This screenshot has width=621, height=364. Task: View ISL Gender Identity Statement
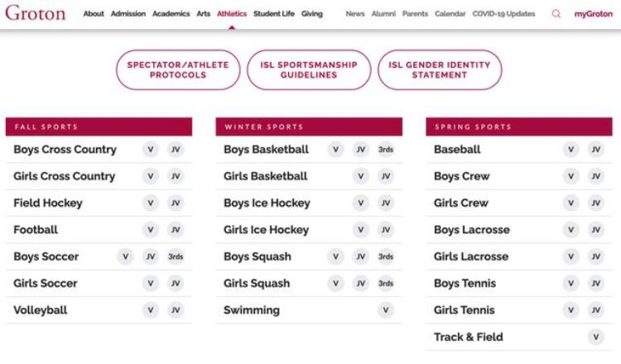440,69
